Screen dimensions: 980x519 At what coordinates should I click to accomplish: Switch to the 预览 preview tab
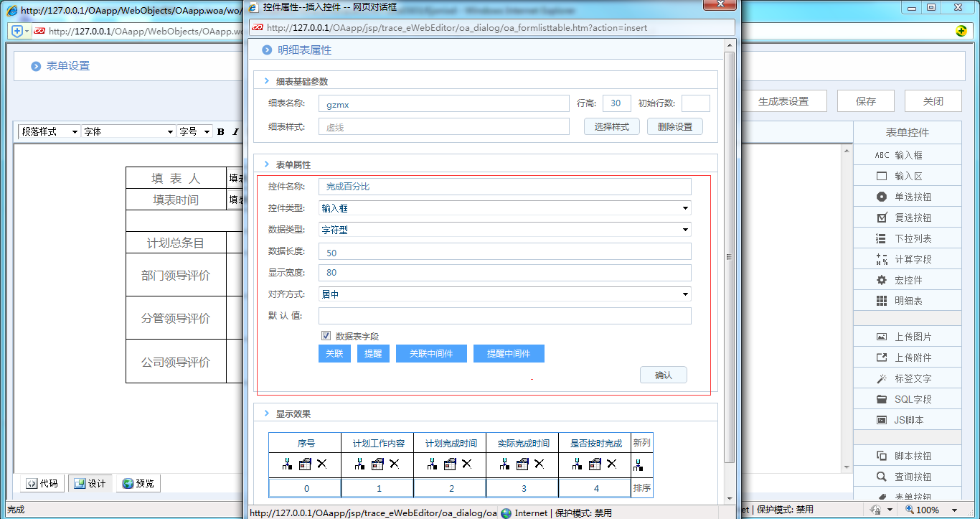pyautogui.click(x=138, y=483)
